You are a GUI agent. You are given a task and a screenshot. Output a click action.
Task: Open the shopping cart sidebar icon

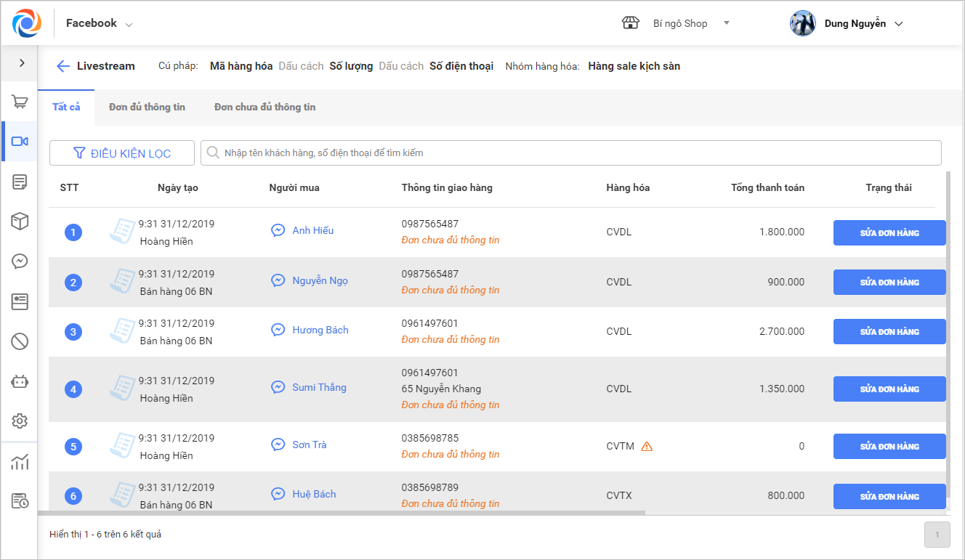coord(20,102)
